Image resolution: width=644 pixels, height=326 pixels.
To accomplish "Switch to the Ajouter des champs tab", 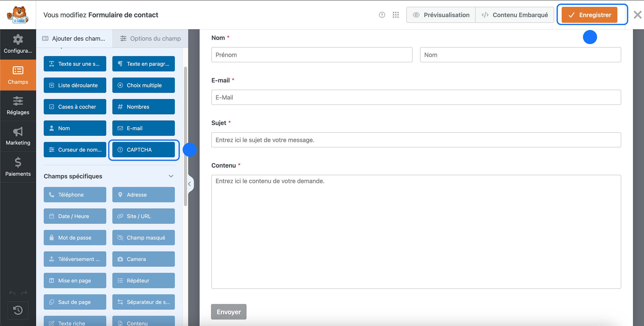I will tap(74, 38).
